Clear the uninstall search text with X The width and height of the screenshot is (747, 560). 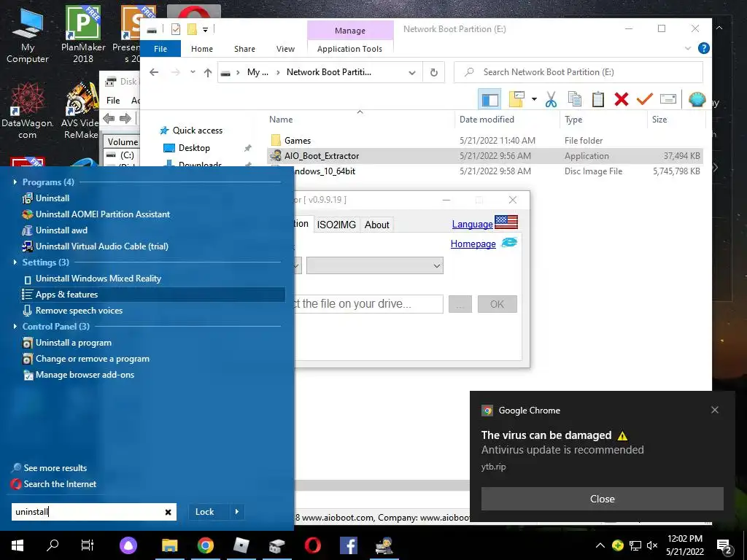[x=169, y=512]
